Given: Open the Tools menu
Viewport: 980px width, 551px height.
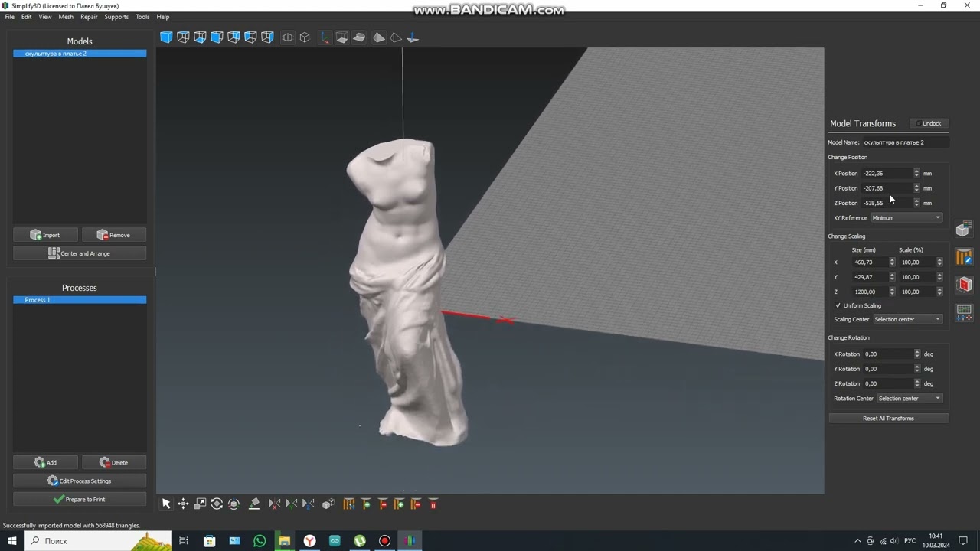Looking at the screenshot, I should [x=142, y=17].
